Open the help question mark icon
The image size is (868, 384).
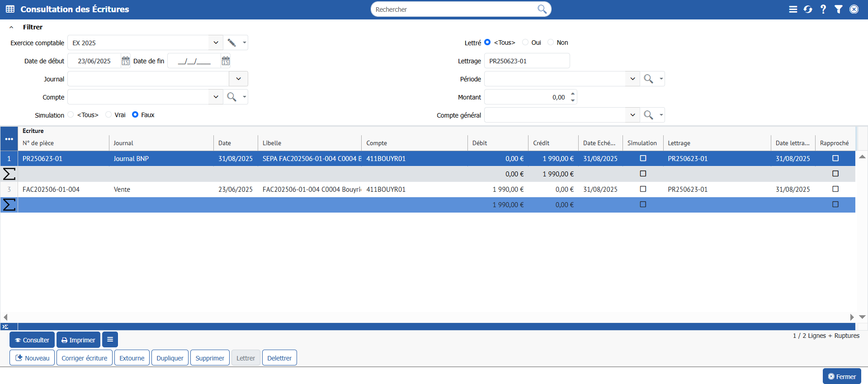point(823,9)
